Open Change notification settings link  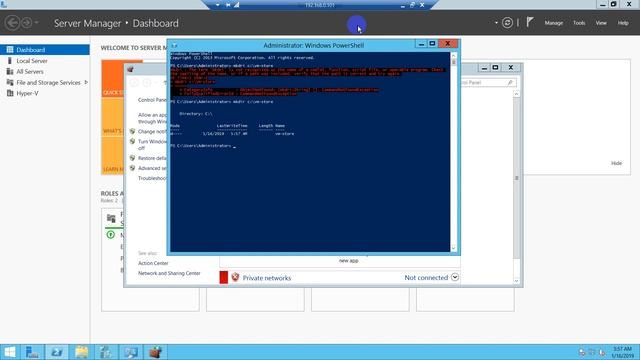(152, 131)
